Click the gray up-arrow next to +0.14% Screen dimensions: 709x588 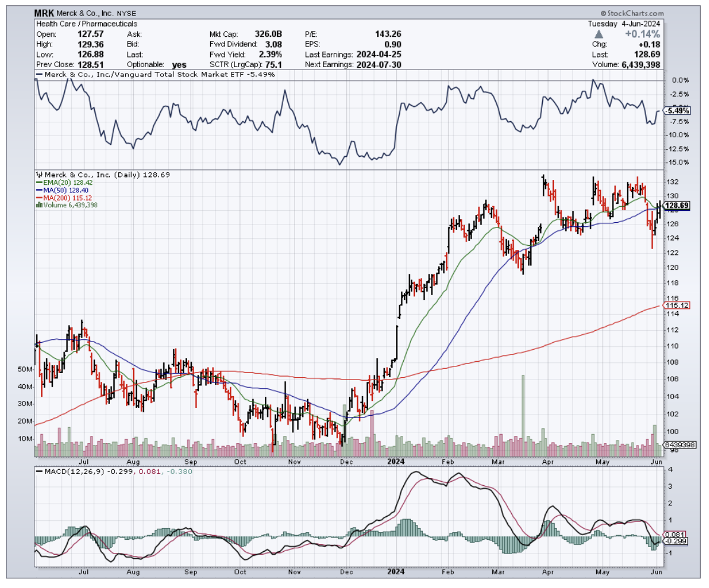(x=599, y=34)
